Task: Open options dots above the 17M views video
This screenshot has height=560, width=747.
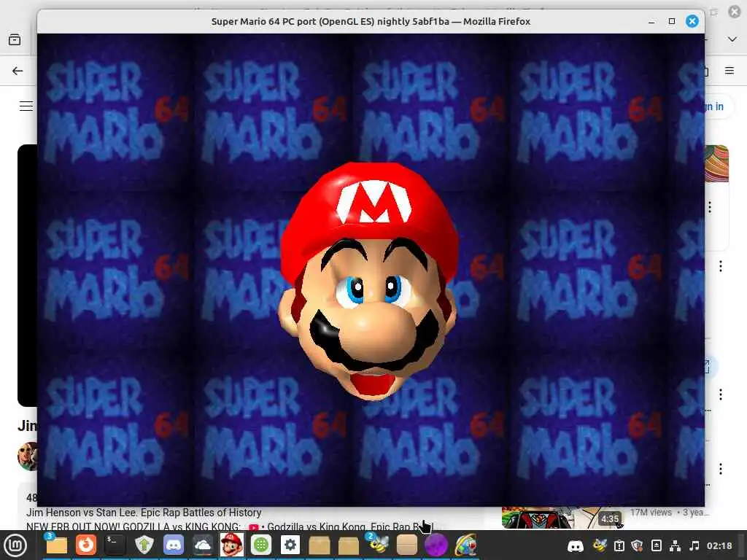Action: click(720, 469)
